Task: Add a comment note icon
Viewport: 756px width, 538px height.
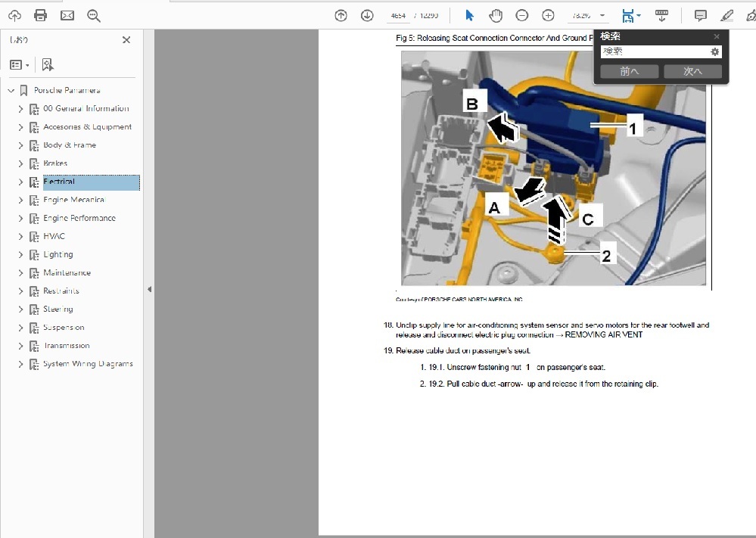Action: [x=700, y=16]
